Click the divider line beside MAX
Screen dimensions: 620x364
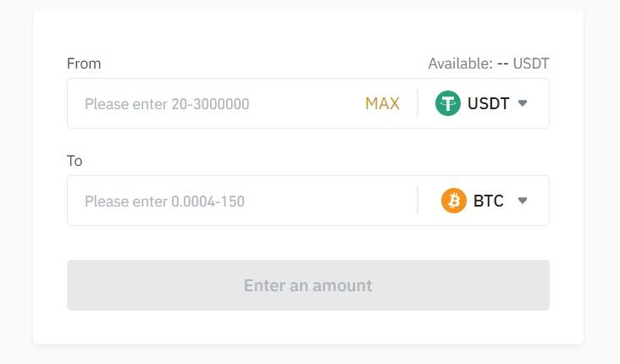point(418,103)
